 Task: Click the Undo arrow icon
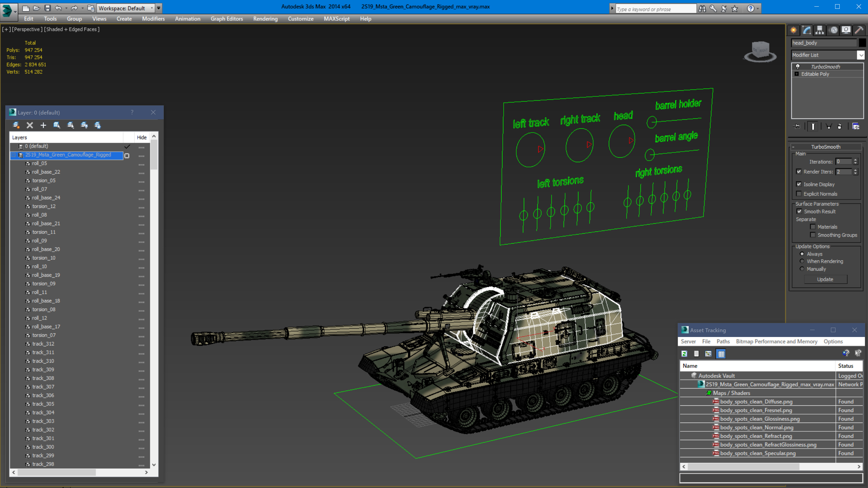tap(58, 8)
